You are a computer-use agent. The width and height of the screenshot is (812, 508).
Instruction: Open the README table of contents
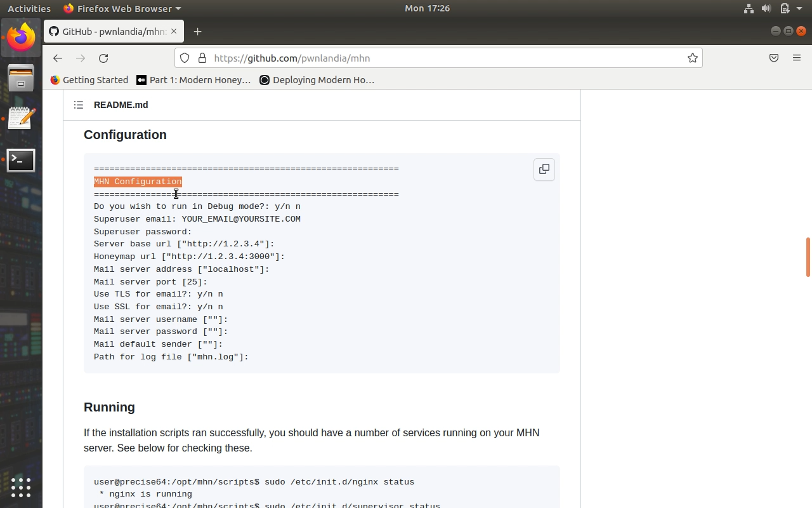point(79,105)
